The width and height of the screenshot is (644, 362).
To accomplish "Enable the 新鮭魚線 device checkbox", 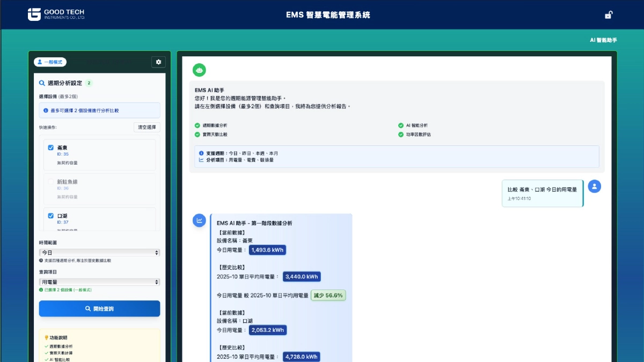I will click(x=51, y=182).
